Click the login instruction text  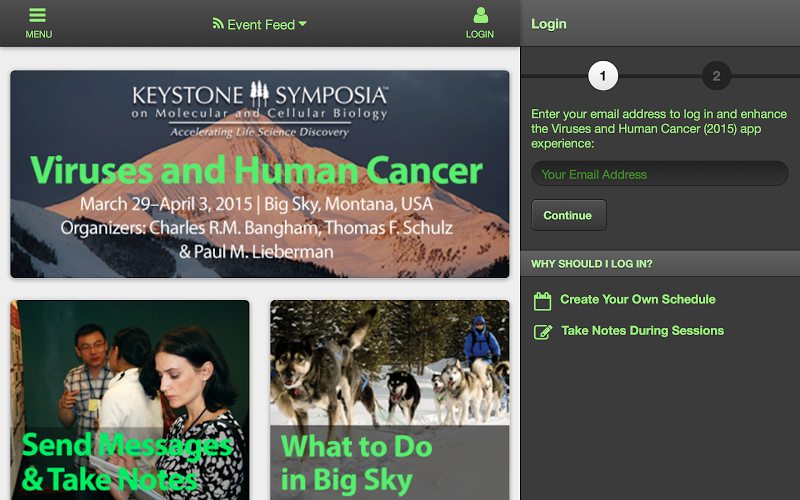(x=659, y=129)
